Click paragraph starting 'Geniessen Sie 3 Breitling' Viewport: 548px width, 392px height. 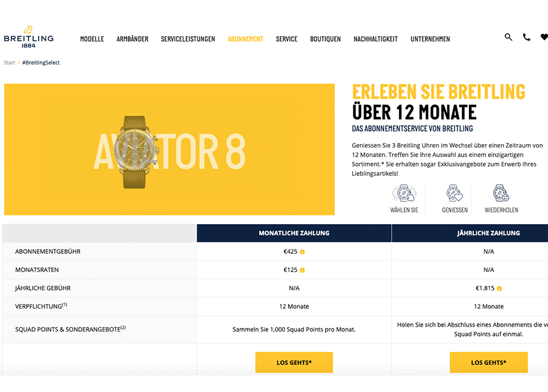(447, 159)
